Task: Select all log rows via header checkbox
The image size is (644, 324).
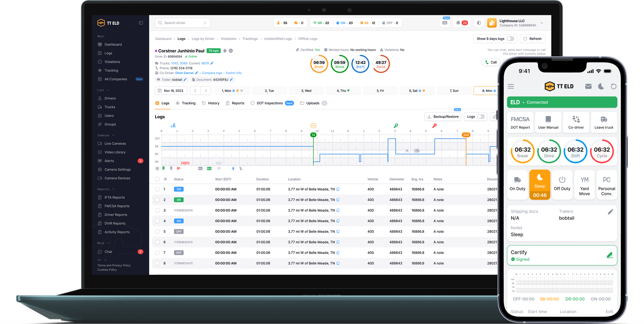Action: click(157, 179)
